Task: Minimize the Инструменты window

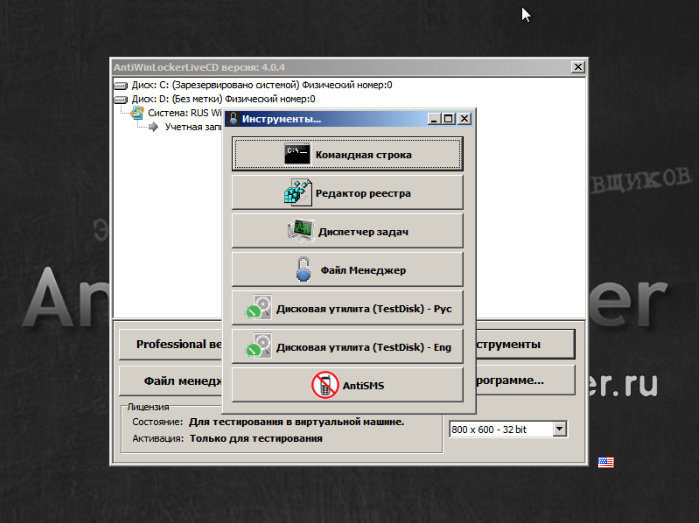Action: [x=434, y=119]
